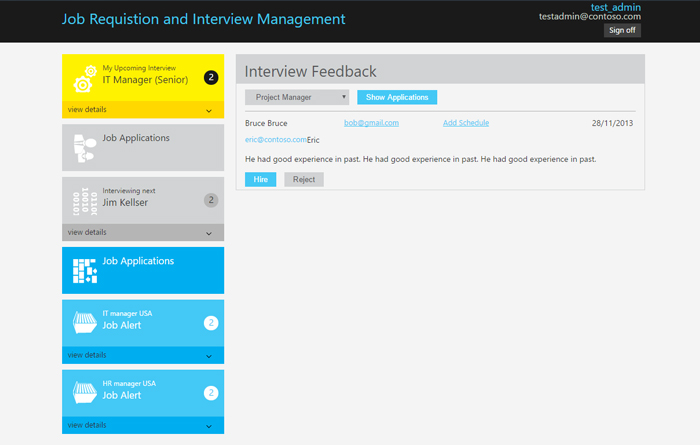Expand view details under Interviewing next tile

tap(143, 233)
